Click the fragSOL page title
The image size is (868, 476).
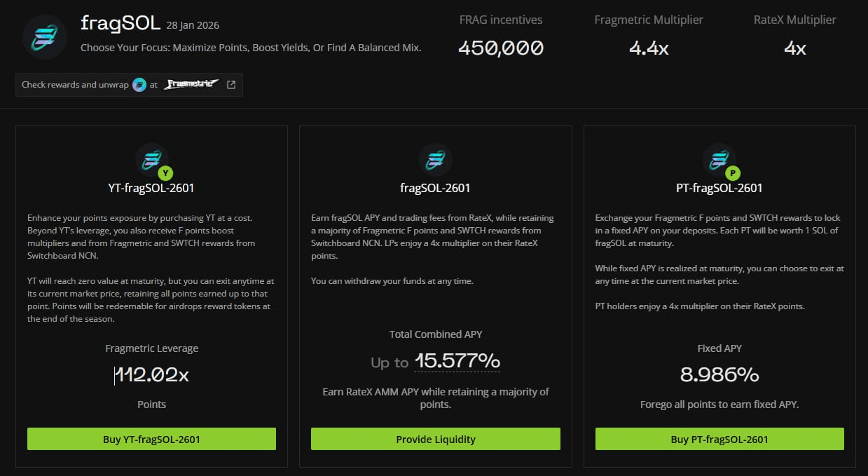120,24
